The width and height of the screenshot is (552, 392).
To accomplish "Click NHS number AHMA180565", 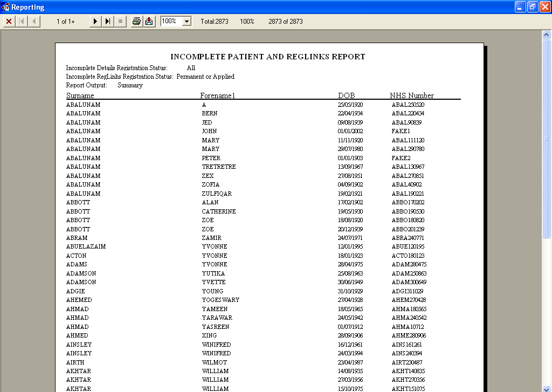I will click(x=409, y=309).
